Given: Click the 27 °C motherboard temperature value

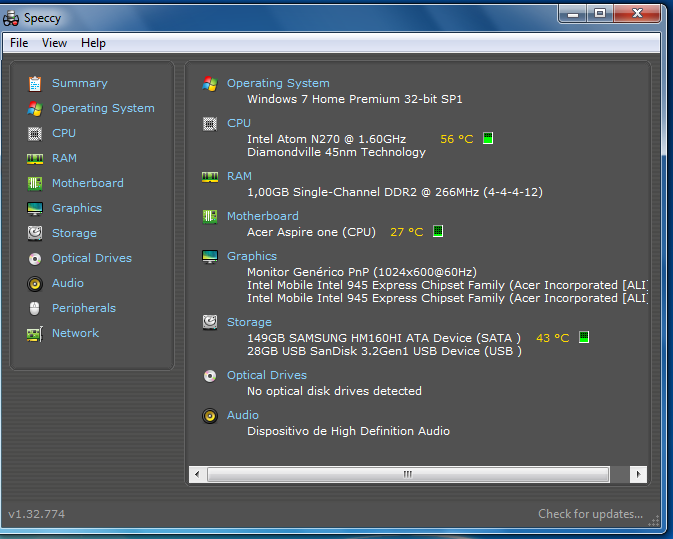Looking at the screenshot, I should click(x=406, y=232).
